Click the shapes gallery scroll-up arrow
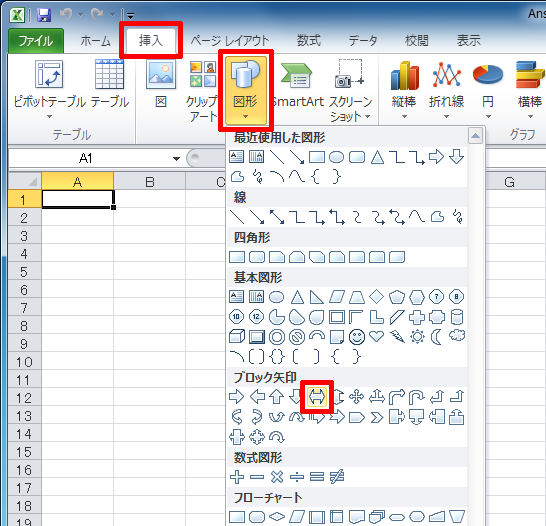The image size is (546, 526). click(476, 136)
